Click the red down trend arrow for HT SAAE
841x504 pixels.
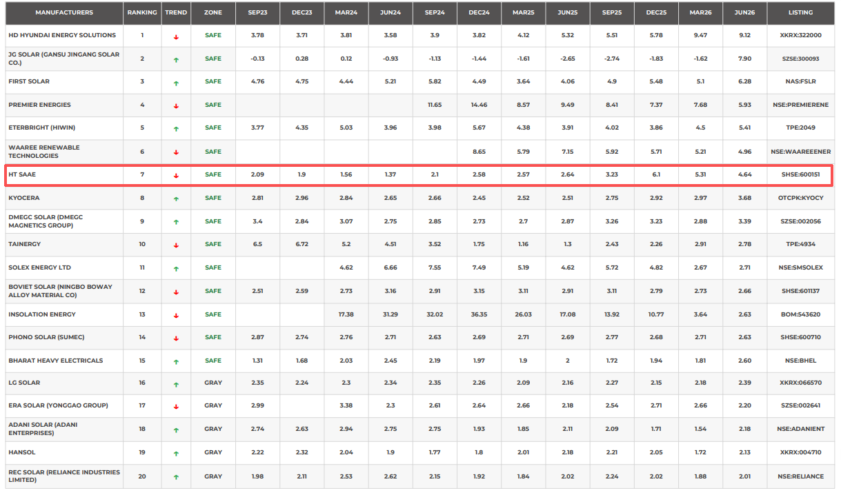point(176,175)
